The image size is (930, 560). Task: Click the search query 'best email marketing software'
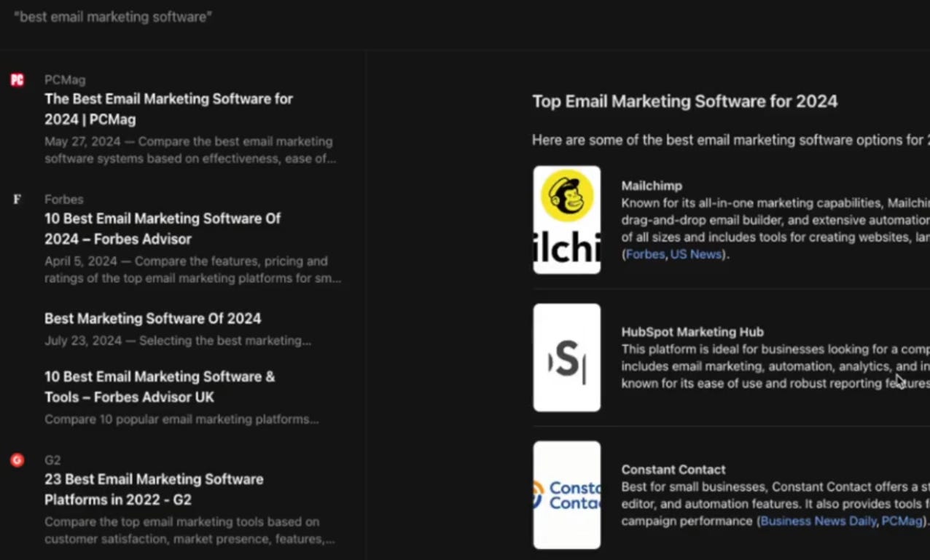pyautogui.click(x=113, y=17)
